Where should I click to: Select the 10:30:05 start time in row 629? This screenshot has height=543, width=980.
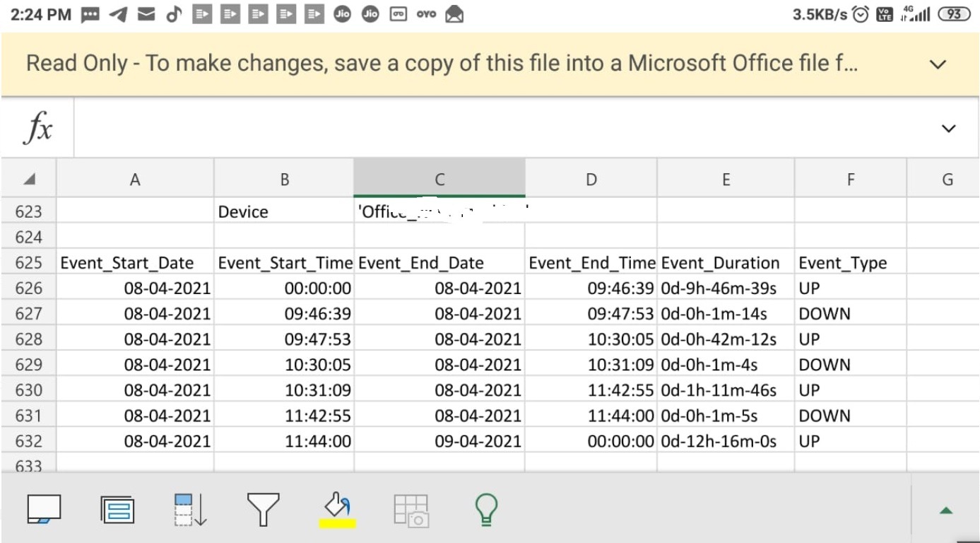coord(284,364)
